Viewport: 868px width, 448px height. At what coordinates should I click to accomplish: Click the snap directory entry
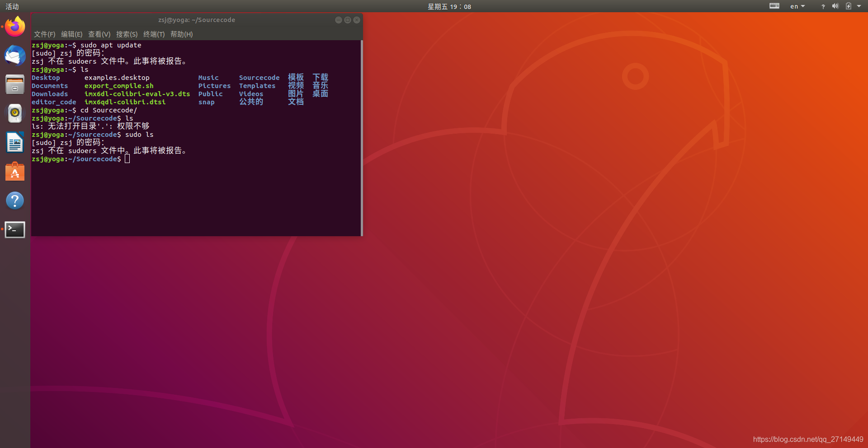tap(207, 102)
